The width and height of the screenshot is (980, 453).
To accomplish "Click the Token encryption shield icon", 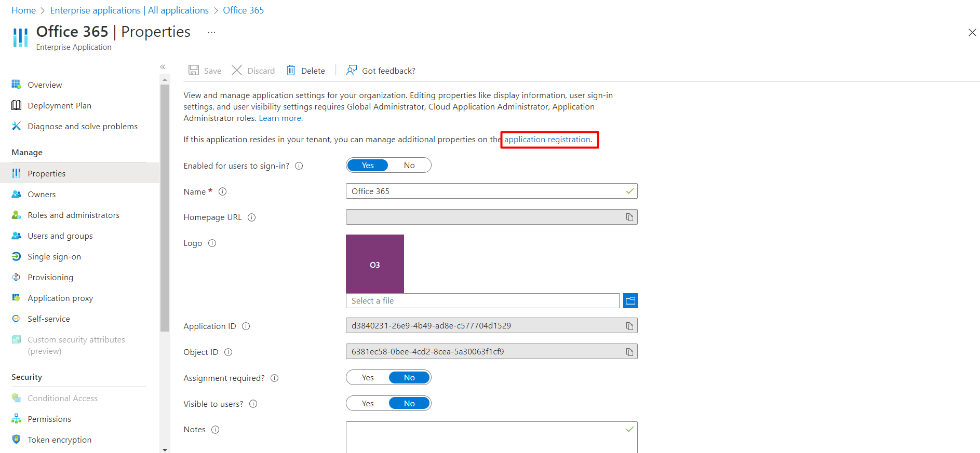I will (x=16, y=440).
